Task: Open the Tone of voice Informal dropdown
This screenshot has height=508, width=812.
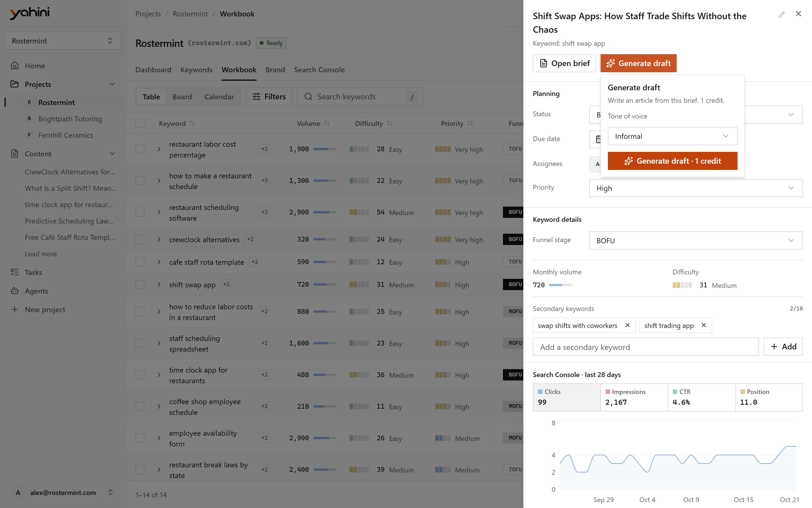Action: click(672, 136)
